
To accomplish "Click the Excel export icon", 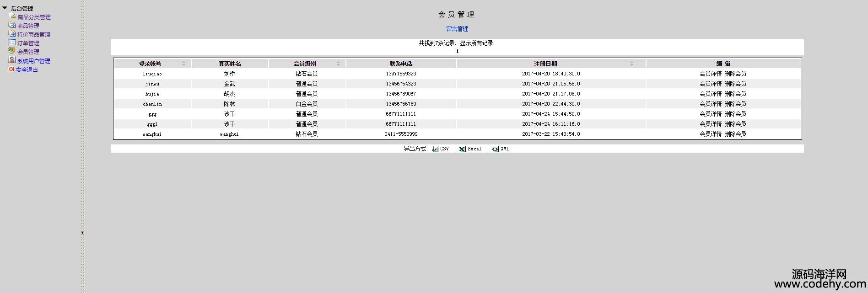I will 462,149.
